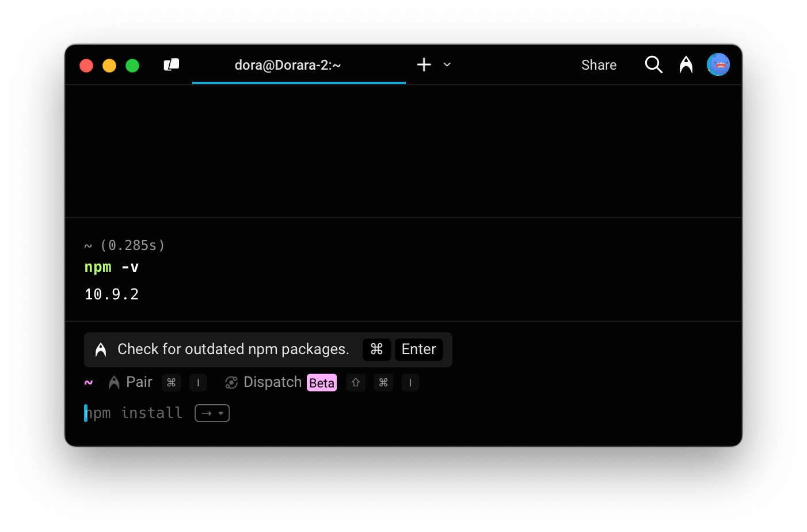Screen dimensions: 807x532
Task: Add a new tab with the plus icon
Action: click(x=424, y=64)
